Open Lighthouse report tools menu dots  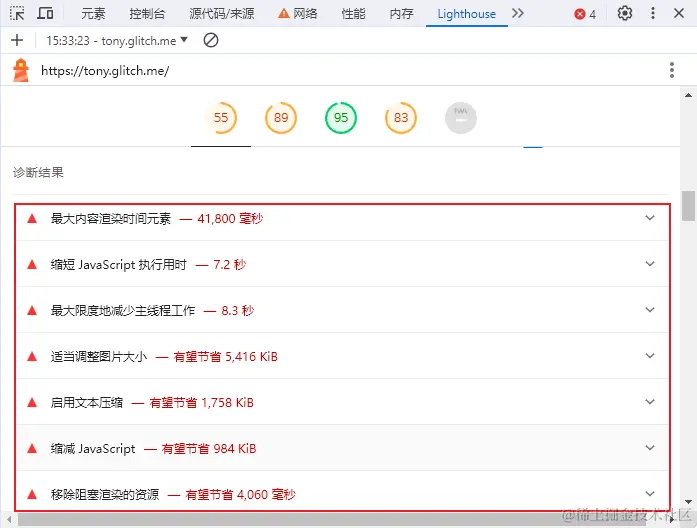672,70
